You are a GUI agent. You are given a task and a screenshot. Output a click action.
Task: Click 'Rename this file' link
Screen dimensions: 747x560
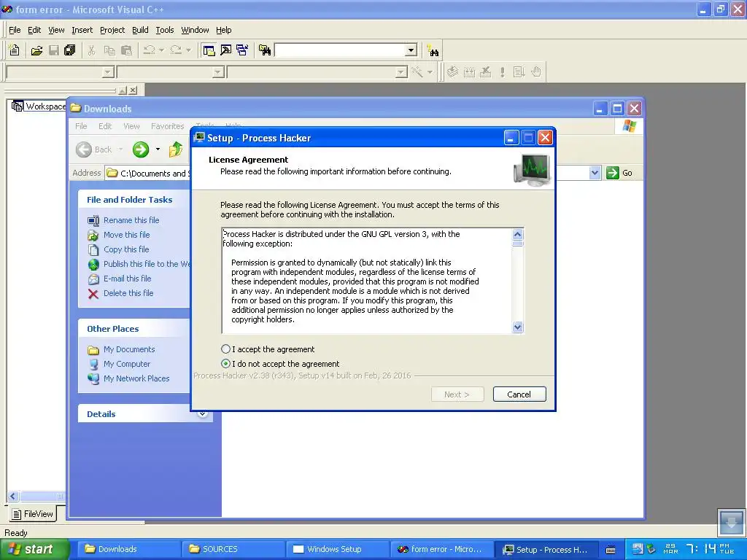[131, 220]
